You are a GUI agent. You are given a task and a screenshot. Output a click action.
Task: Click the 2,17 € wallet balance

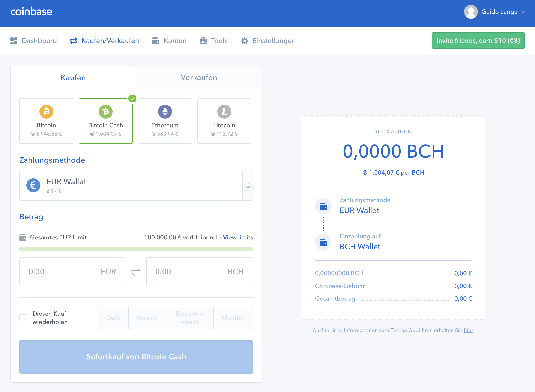pos(54,191)
